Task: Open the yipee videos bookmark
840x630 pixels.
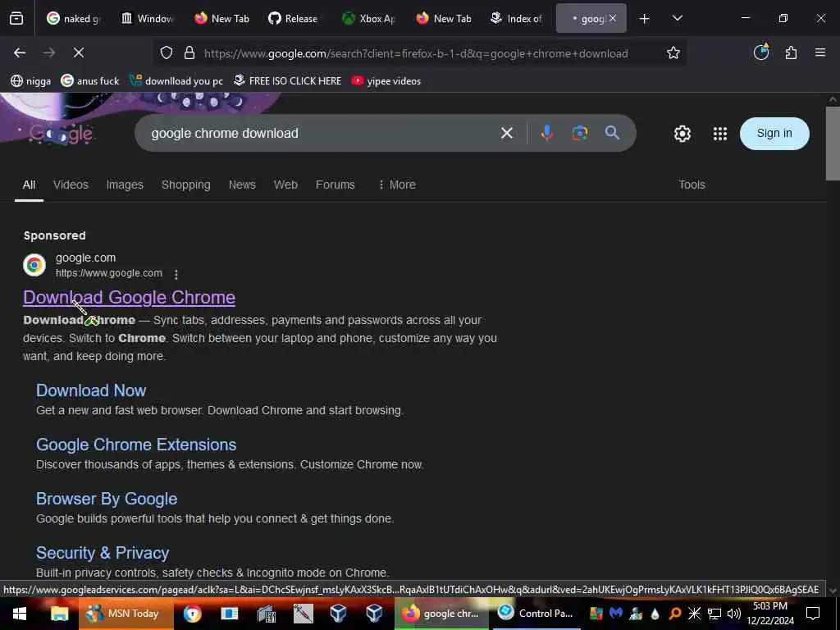Action: (x=386, y=81)
